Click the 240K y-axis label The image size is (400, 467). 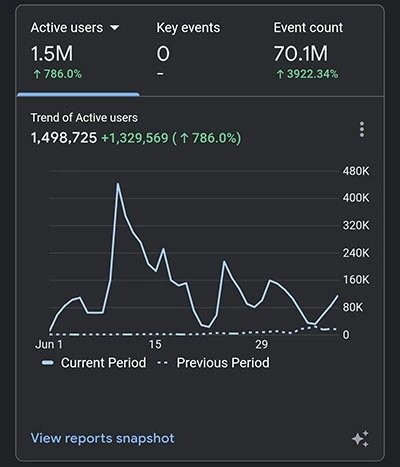click(x=356, y=253)
